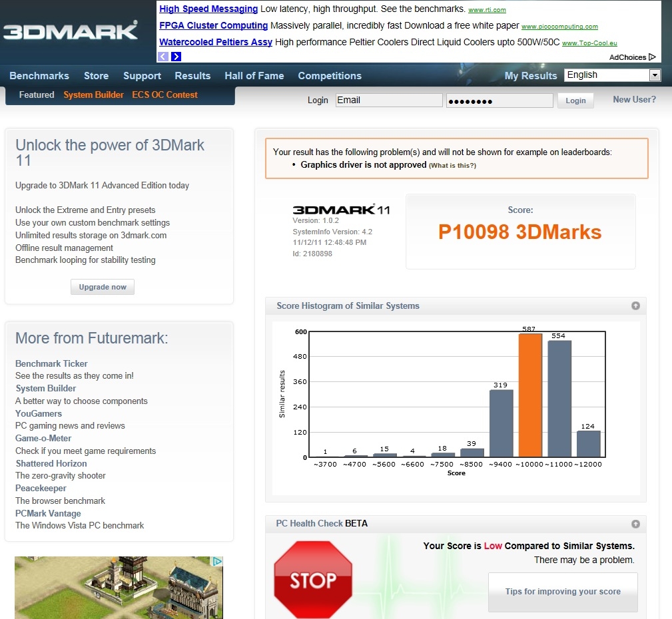
Task: Open Competitions menu
Action: coord(330,75)
